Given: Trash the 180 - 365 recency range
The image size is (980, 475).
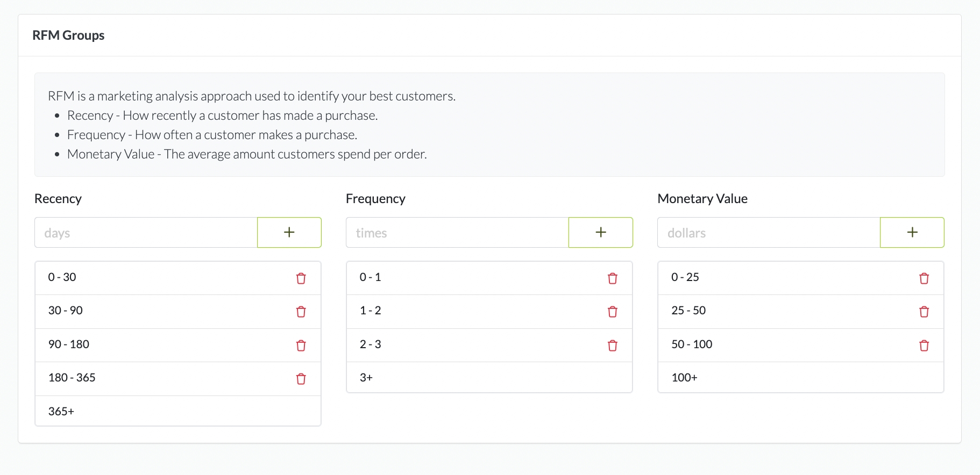Looking at the screenshot, I should (x=301, y=379).
